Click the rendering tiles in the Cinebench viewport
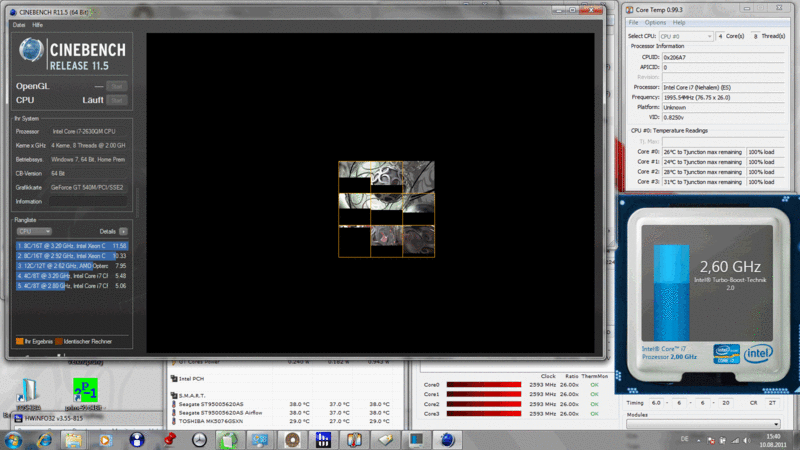The image size is (800, 450). click(x=386, y=209)
